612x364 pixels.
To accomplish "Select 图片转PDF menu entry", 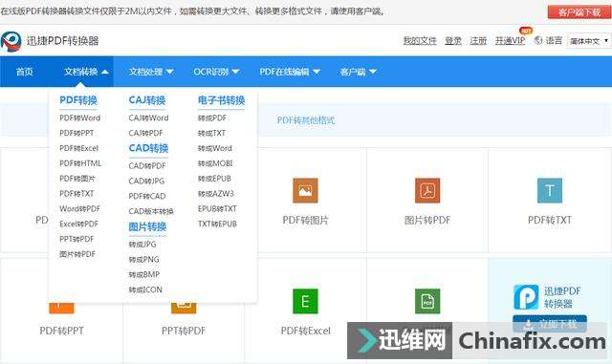I will [77, 254].
